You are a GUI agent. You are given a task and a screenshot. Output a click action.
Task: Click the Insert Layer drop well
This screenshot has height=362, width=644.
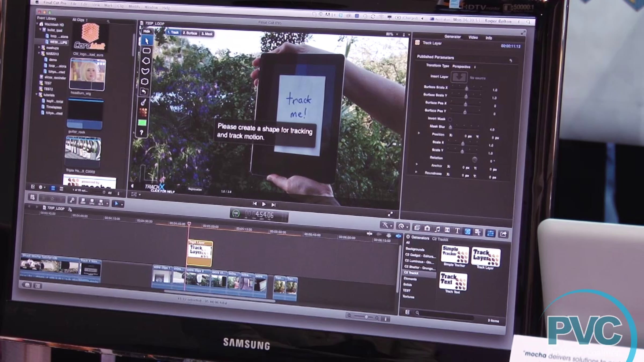(459, 77)
